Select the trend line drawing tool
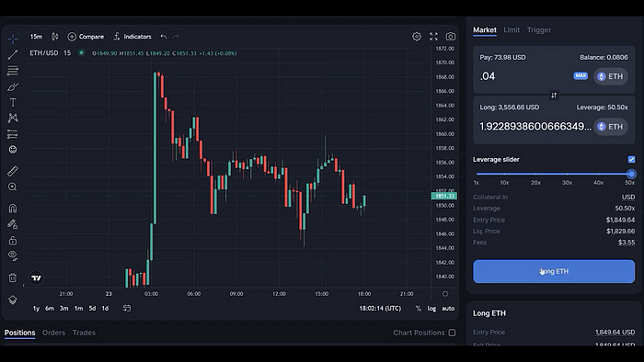This screenshot has width=644, height=362. 13,54
